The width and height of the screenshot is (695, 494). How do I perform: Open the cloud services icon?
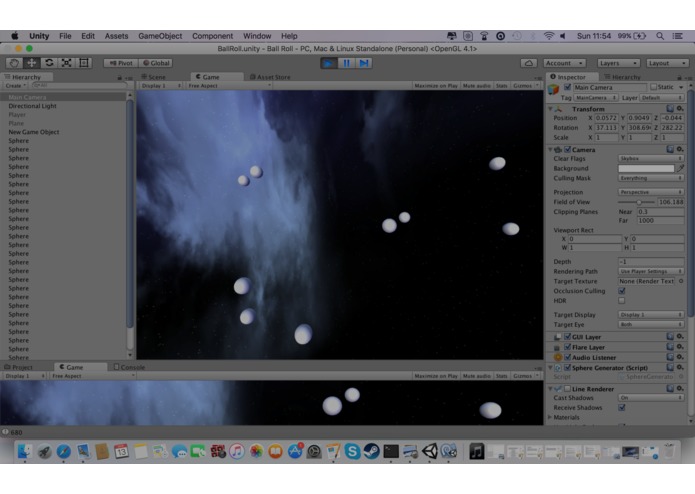coord(529,63)
